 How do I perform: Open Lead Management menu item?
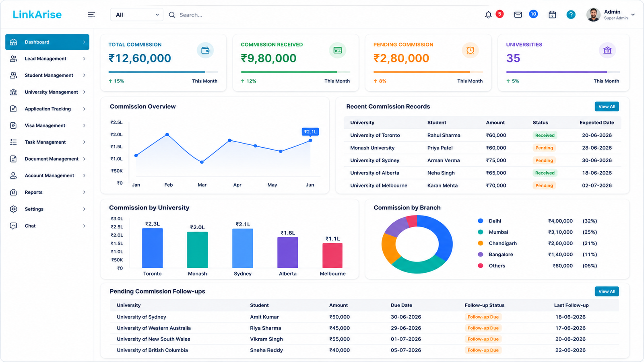[x=47, y=59]
